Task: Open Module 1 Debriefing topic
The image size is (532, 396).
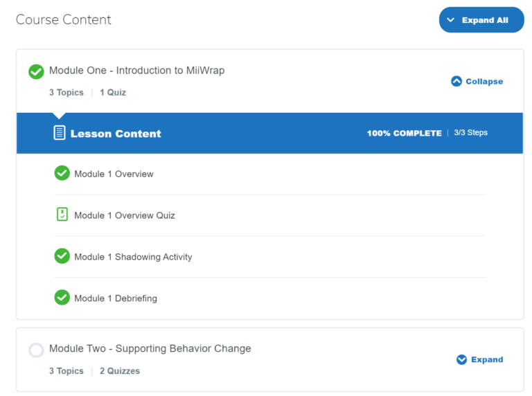Action: pyautogui.click(x=116, y=298)
